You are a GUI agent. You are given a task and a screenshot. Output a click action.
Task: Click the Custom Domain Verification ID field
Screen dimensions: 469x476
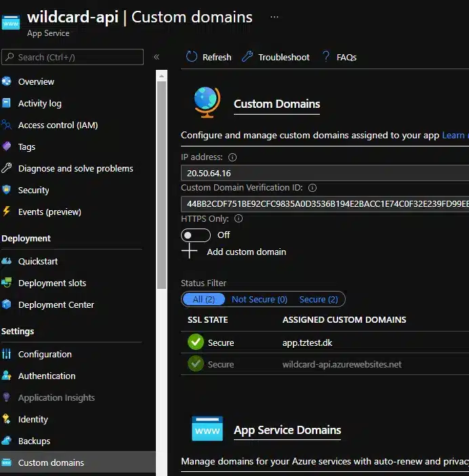tap(325, 203)
